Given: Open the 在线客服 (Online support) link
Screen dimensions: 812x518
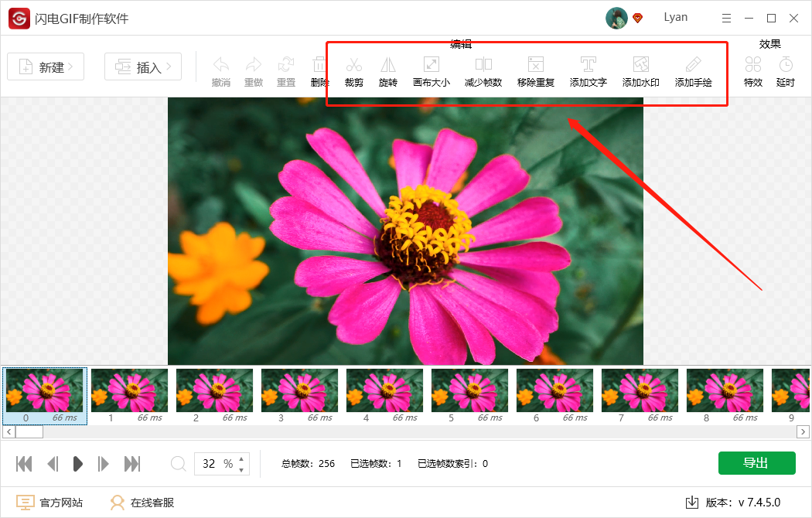Looking at the screenshot, I should point(142,503).
